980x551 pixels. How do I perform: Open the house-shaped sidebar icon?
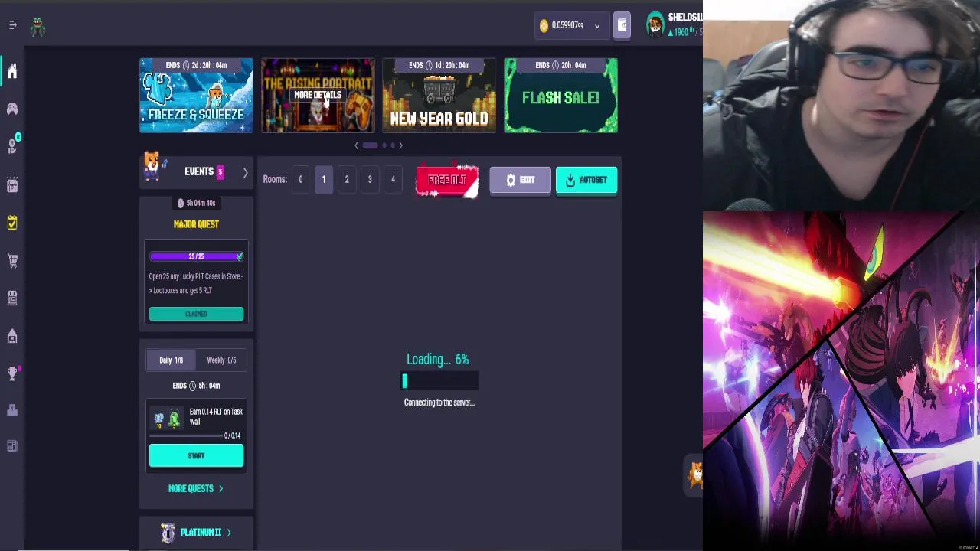click(x=12, y=335)
